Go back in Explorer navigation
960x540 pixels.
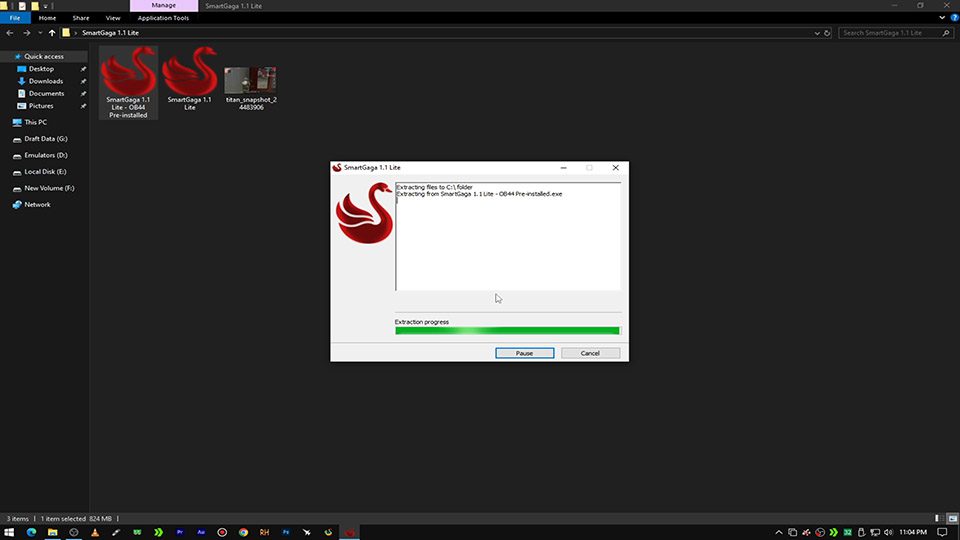point(10,33)
